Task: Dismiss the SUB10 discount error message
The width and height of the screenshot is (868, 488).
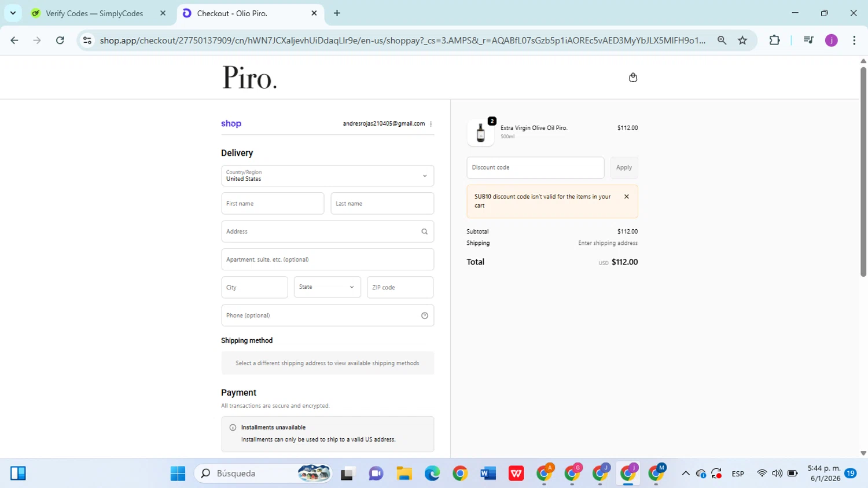Action: click(626, 197)
